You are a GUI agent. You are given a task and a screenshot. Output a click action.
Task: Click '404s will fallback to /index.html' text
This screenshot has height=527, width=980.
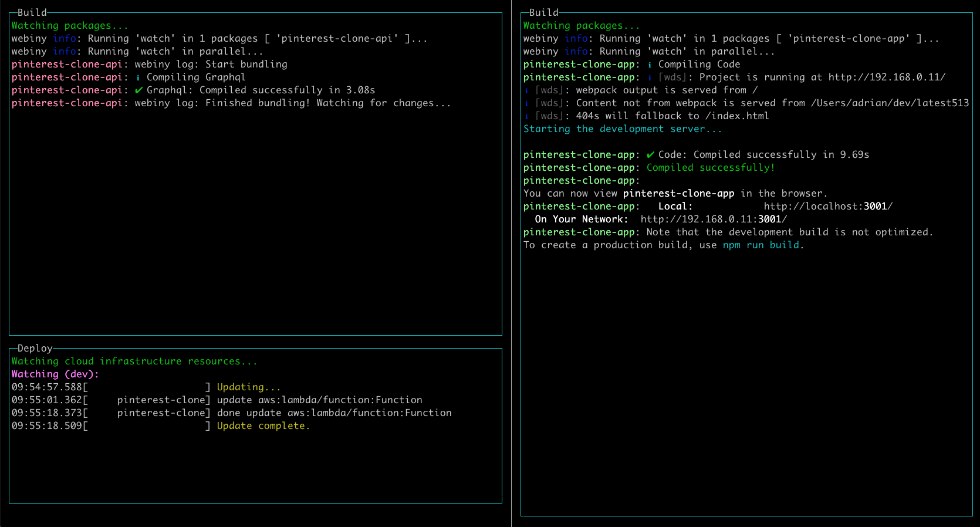pyautogui.click(x=673, y=116)
